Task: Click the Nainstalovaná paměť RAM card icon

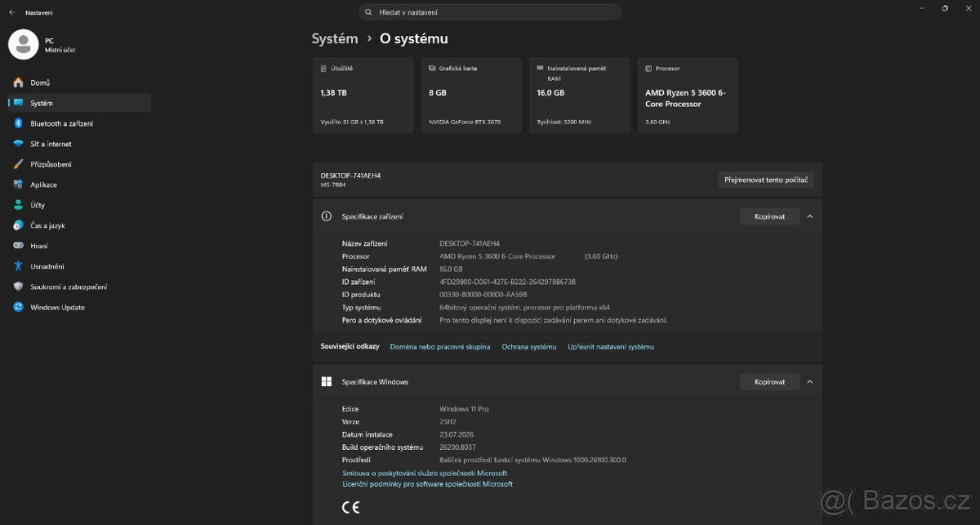Action: pos(541,69)
